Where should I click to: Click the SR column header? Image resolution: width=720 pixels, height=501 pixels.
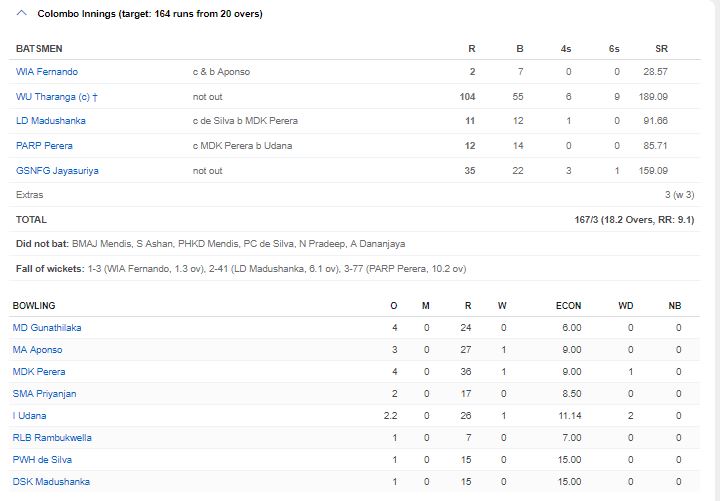pyautogui.click(x=661, y=48)
